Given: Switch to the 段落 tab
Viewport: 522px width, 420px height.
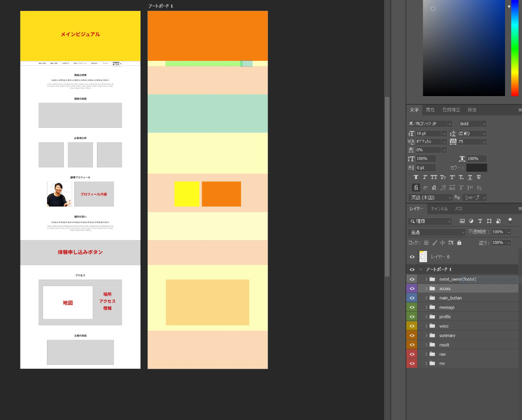Looking at the screenshot, I should tap(472, 110).
